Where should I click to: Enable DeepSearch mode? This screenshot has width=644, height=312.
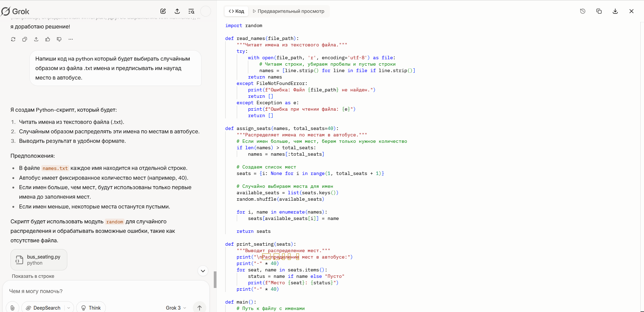coord(43,308)
